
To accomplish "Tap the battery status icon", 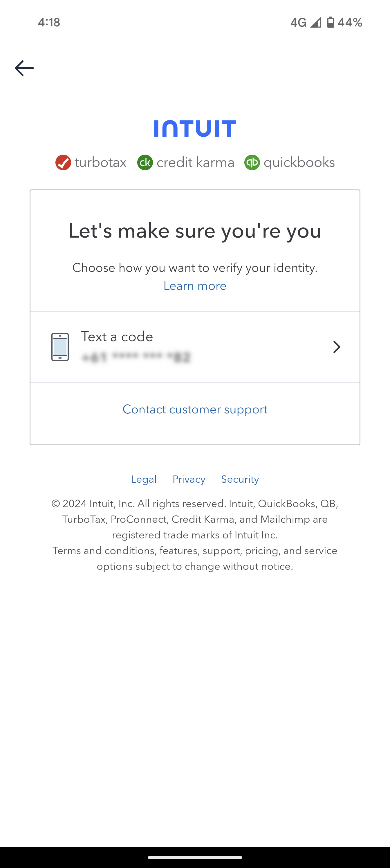I will pos(330,22).
